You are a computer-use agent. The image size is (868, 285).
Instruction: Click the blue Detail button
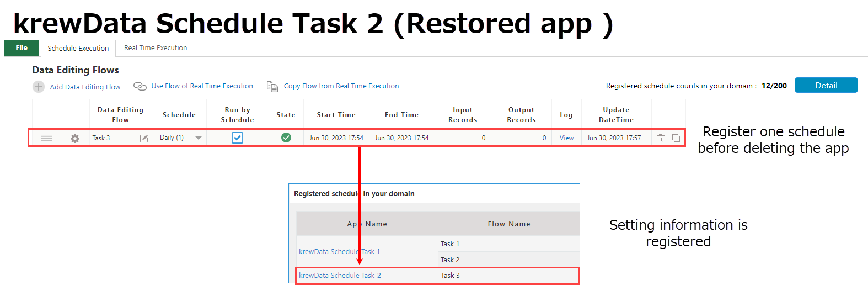point(826,85)
